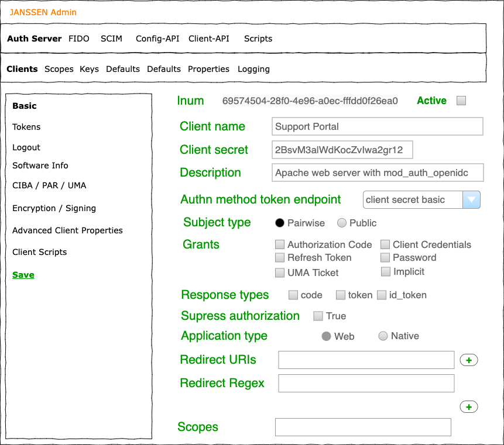Enable Client Credentials grant

click(x=385, y=244)
